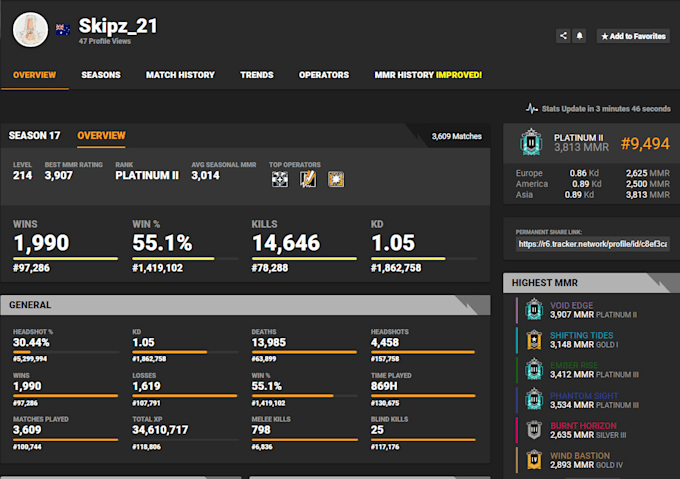Open the Phantom Sight season link
Viewport: 680px width, 479px height.
(x=584, y=395)
